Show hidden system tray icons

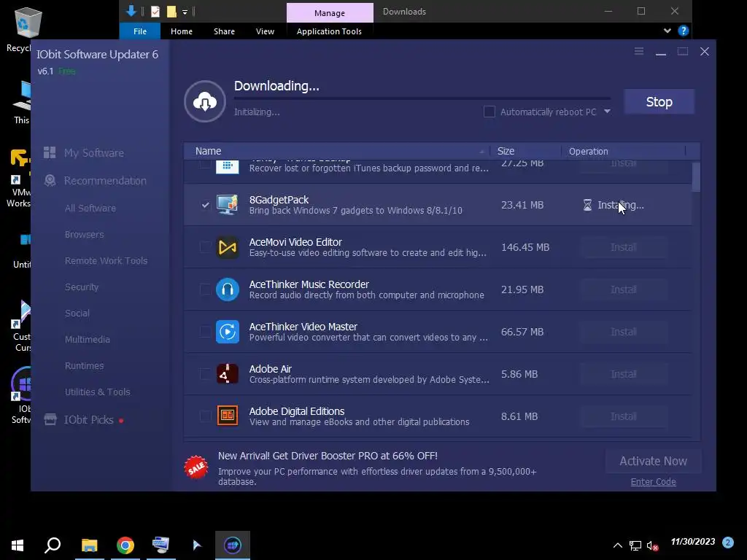(617, 545)
